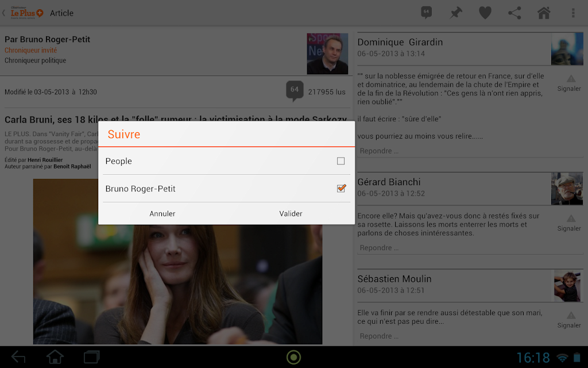View Gérard Bianchi's avatar
Viewport: 588px width, 368px height.
point(567,189)
